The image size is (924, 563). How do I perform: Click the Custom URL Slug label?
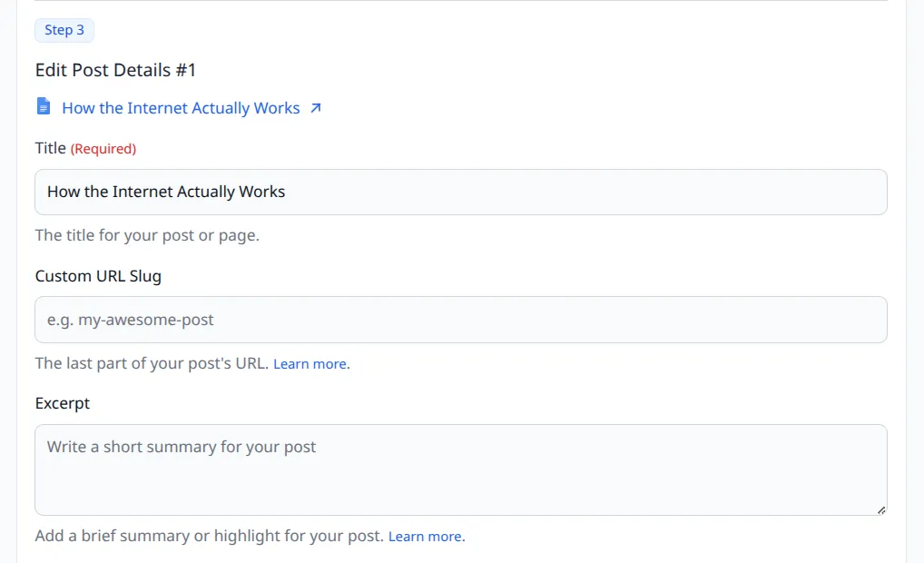click(x=97, y=276)
